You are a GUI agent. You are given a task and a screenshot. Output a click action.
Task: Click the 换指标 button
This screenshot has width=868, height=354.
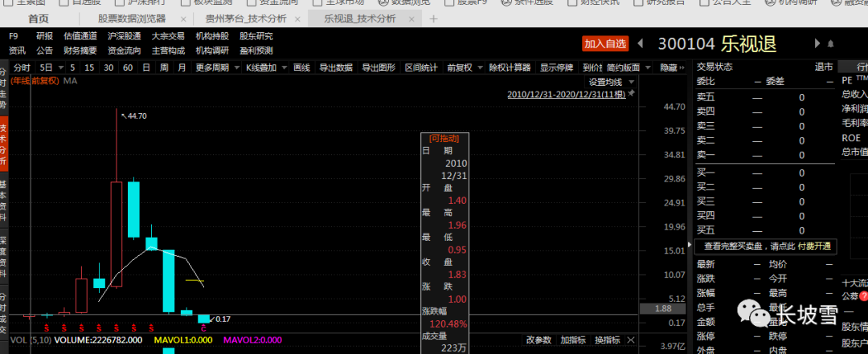608,340
